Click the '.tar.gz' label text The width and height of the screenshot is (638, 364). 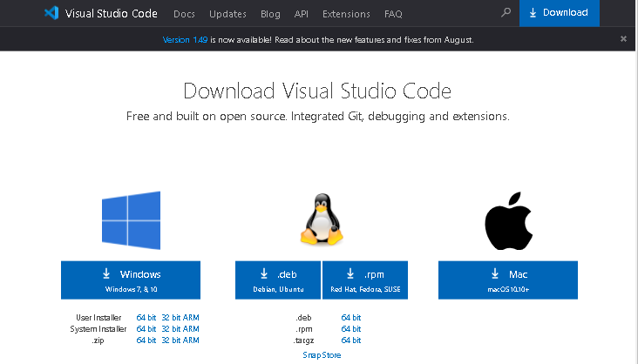click(303, 340)
